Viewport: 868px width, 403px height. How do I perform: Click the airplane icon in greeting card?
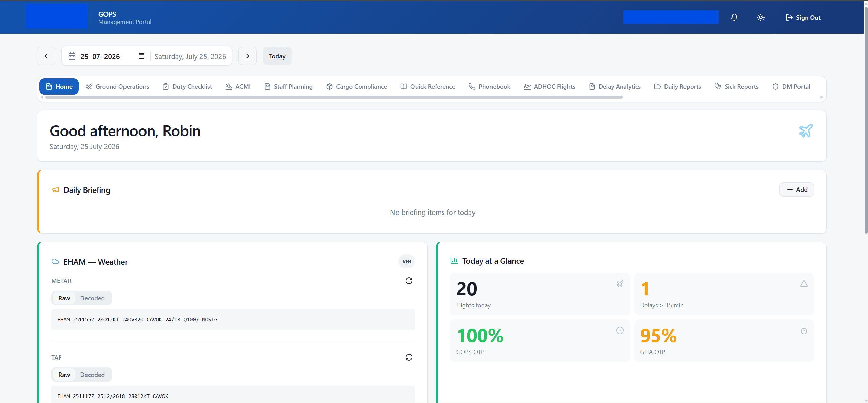click(x=806, y=131)
